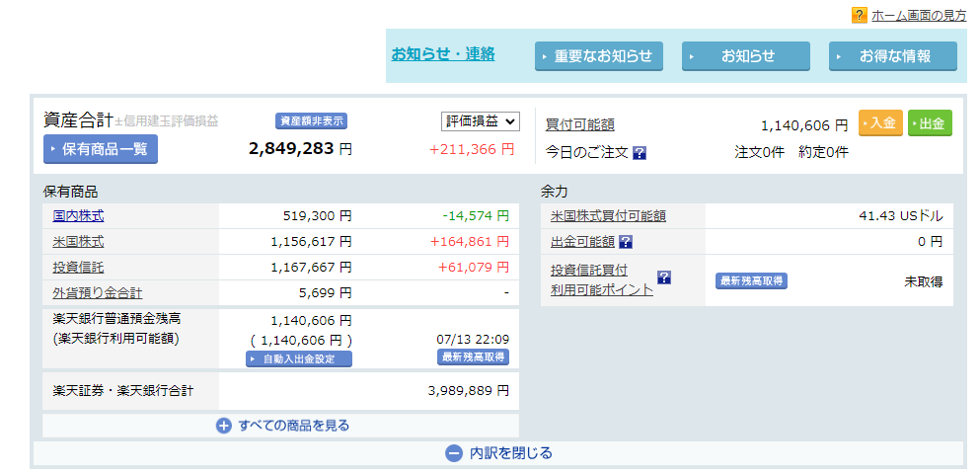Select the お知らせ tab button
980x475 pixels.
pos(746,56)
